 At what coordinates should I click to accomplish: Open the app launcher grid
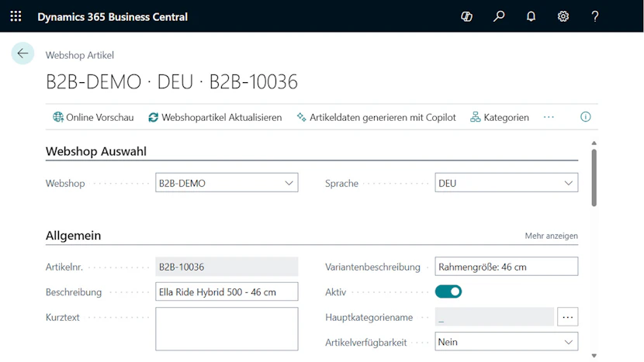coord(16,16)
